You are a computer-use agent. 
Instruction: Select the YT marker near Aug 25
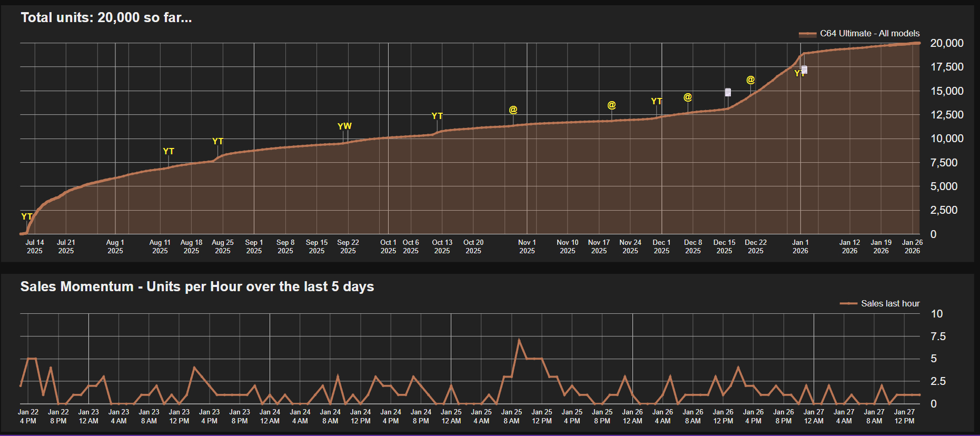coord(217,142)
